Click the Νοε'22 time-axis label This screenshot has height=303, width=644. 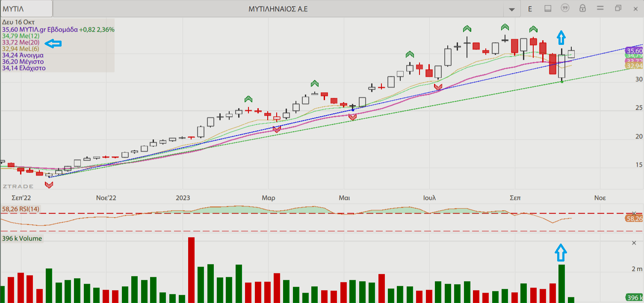(x=106, y=198)
